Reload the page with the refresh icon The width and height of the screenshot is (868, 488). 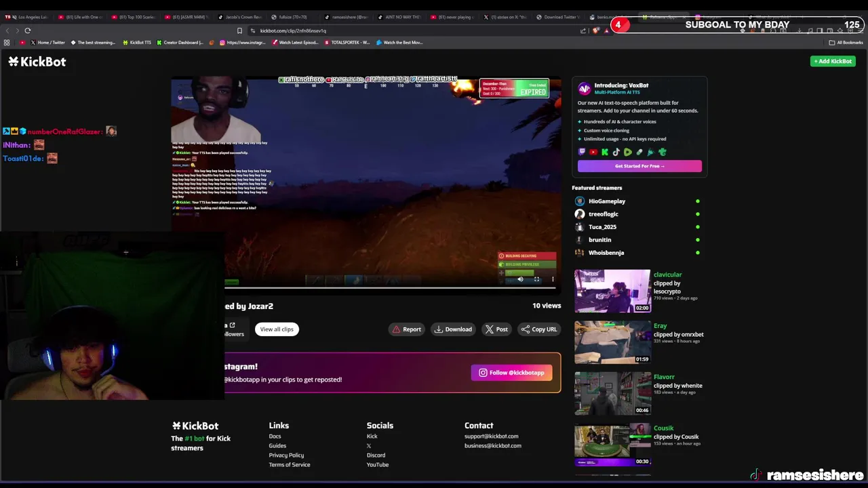click(28, 30)
